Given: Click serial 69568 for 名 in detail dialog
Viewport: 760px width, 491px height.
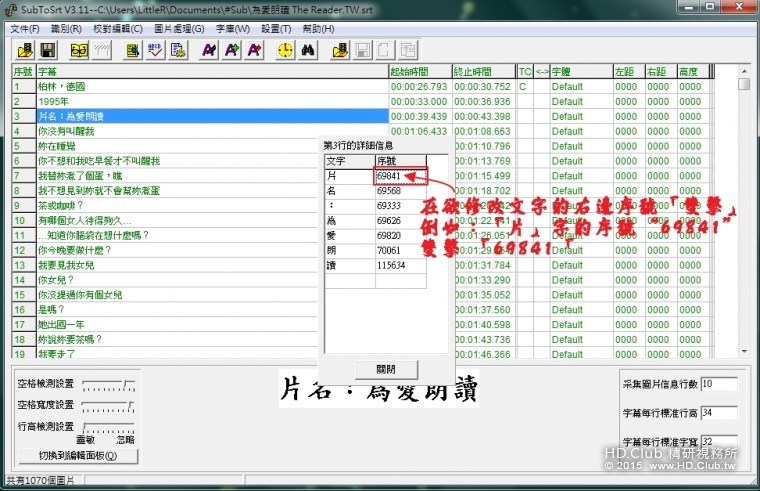Looking at the screenshot, I should coord(400,191).
